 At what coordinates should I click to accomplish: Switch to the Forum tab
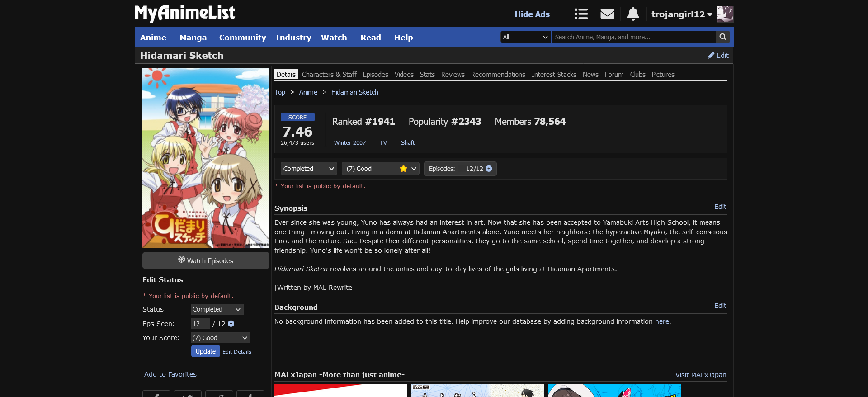(x=614, y=75)
